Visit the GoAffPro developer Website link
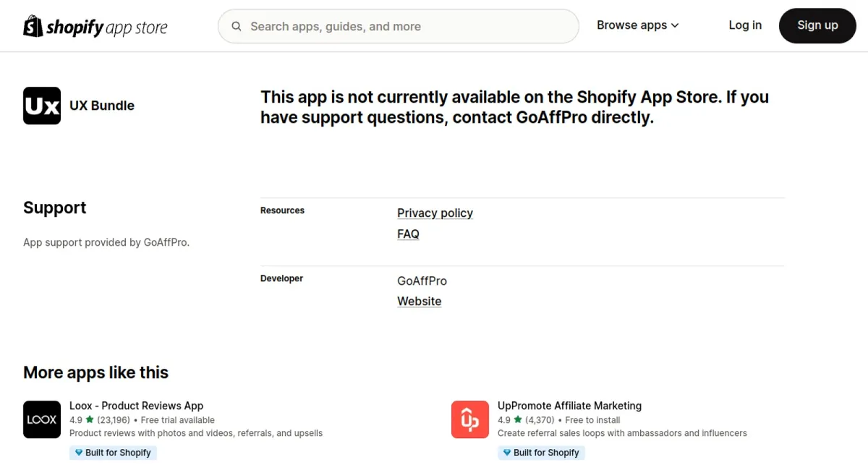Screen dimensions: 868x470 click(x=419, y=302)
